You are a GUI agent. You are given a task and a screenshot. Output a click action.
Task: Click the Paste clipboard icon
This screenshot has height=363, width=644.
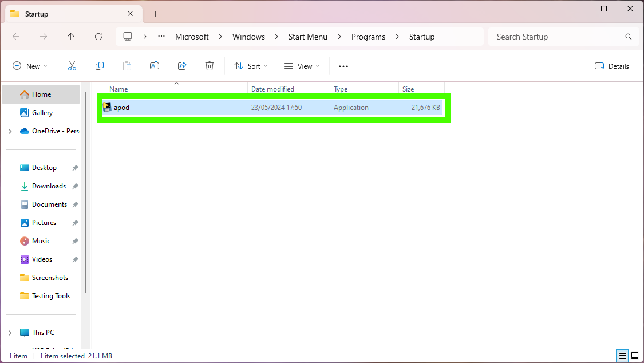point(127,66)
